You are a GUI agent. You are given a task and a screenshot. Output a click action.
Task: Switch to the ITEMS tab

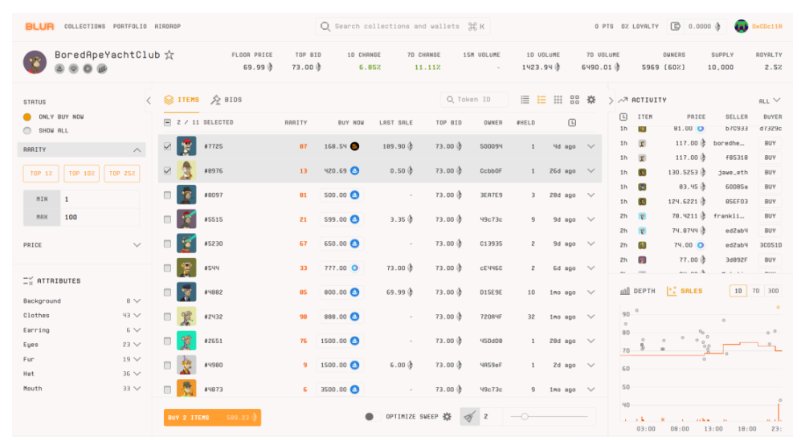tap(182, 100)
